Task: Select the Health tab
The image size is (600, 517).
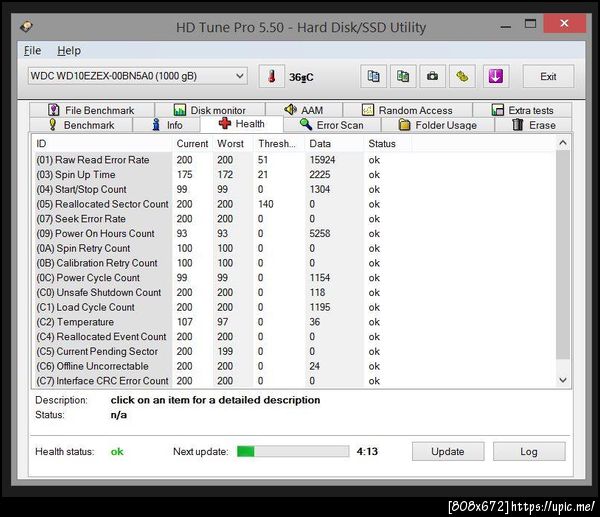Action: point(241,124)
